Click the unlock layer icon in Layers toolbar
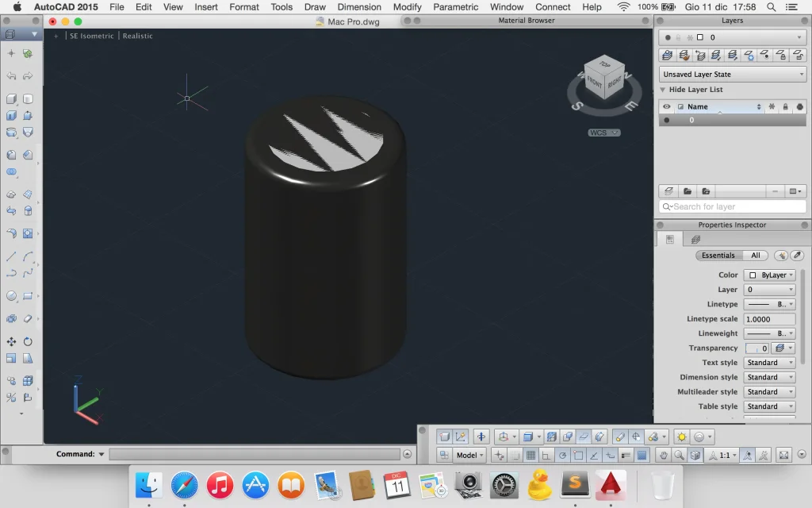 pos(798,55)
